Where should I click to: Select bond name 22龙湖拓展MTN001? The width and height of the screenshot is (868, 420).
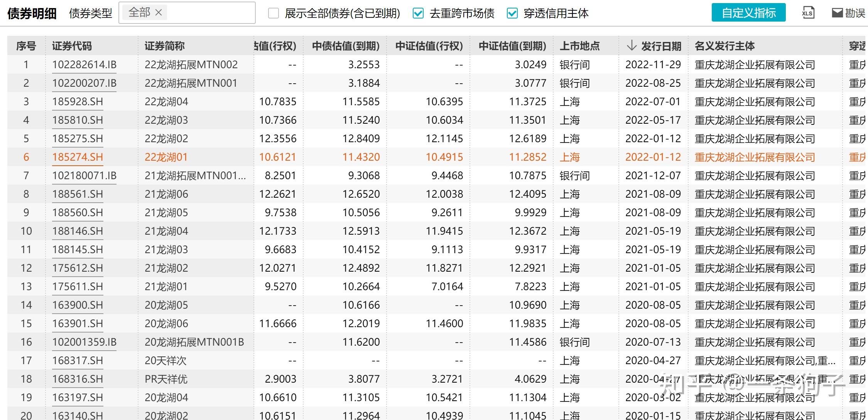(x=191, y=83)
